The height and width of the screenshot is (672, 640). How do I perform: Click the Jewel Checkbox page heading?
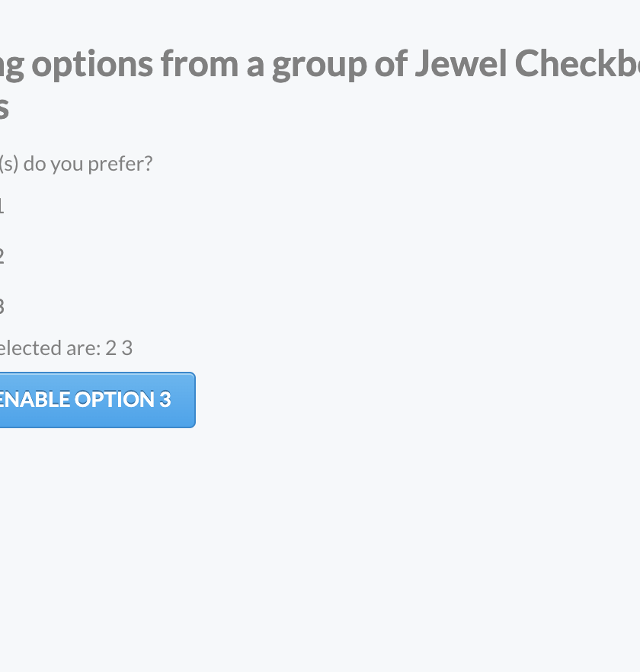(320, 65)
